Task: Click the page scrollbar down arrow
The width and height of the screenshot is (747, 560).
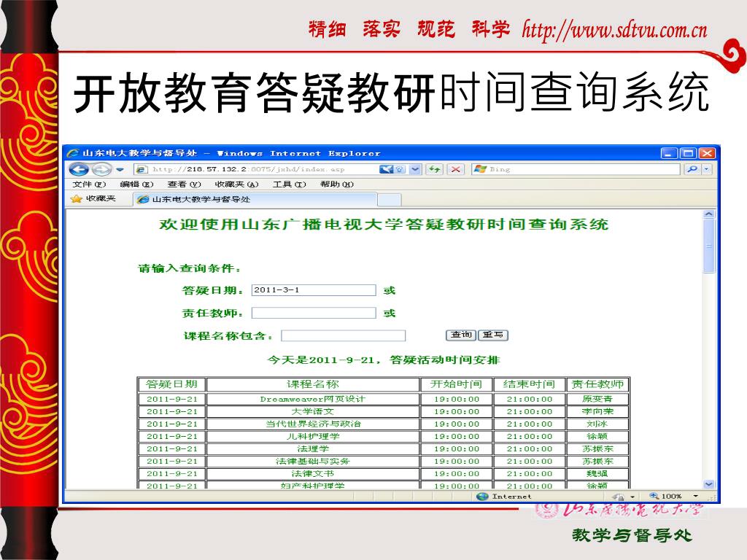Action: [709, 484]
